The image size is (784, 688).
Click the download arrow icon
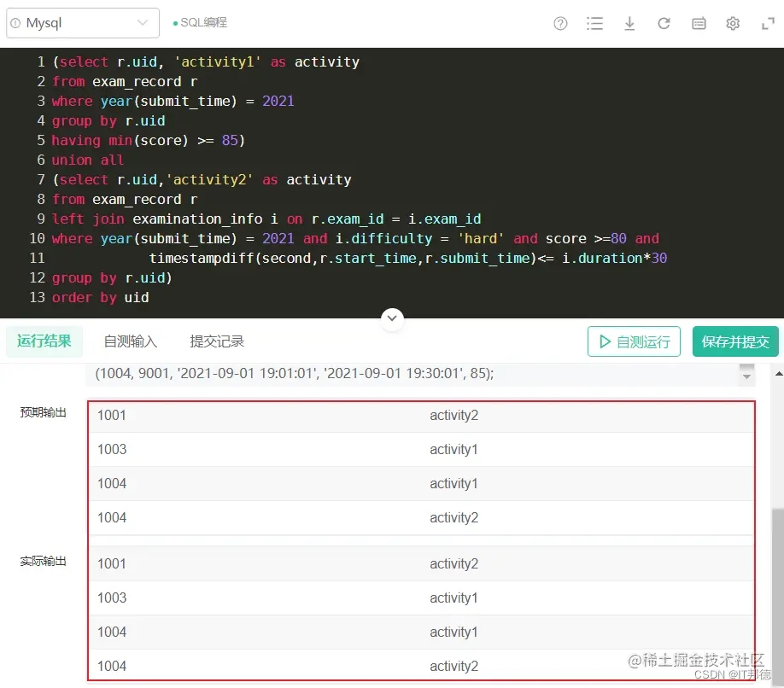point(629,24)
